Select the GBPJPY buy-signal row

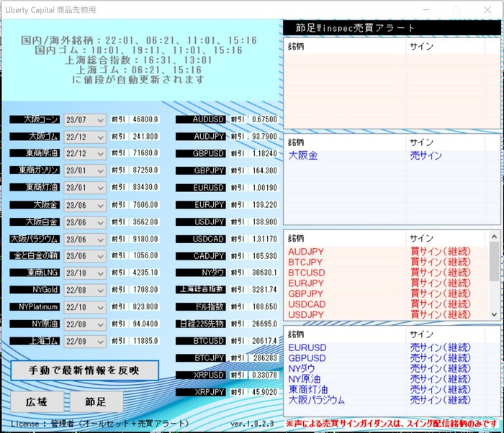click(387, 294)
